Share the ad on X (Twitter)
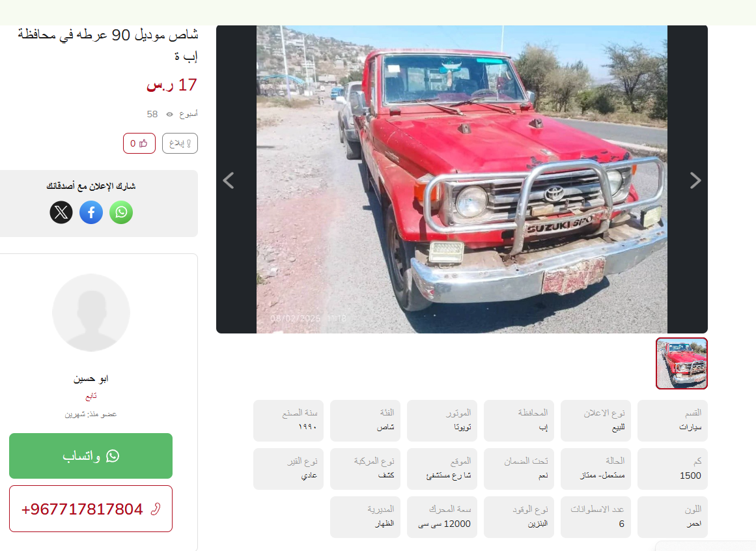This screenshot has width=756, height=551. 61,212
